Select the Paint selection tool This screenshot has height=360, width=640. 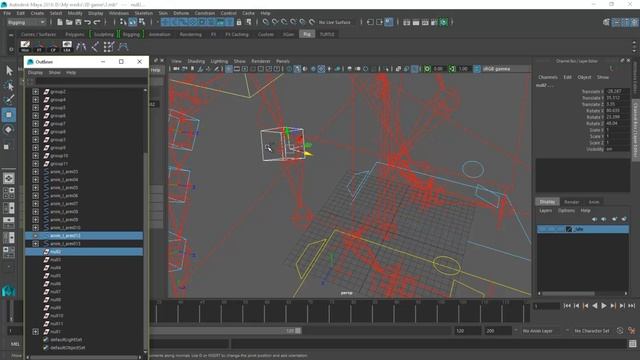click(x=9, y=99)
